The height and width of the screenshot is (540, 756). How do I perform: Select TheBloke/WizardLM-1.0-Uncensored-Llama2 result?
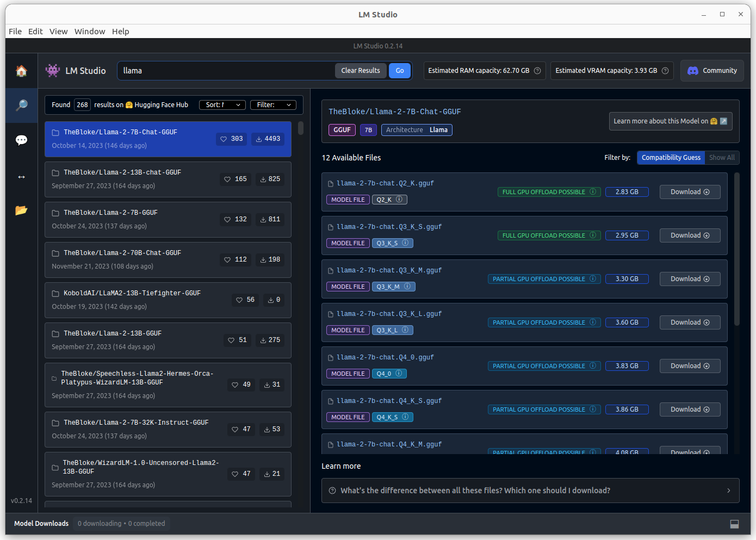(x=168, y=474)
